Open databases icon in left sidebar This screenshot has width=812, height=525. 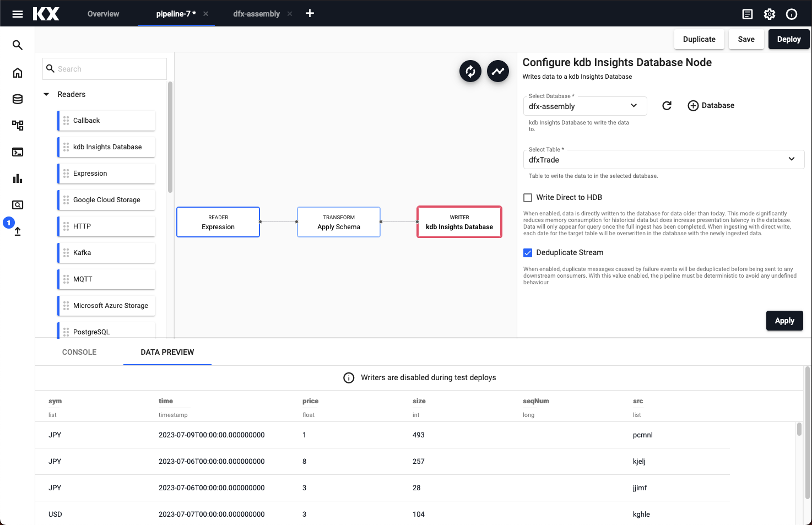(18, 99)
